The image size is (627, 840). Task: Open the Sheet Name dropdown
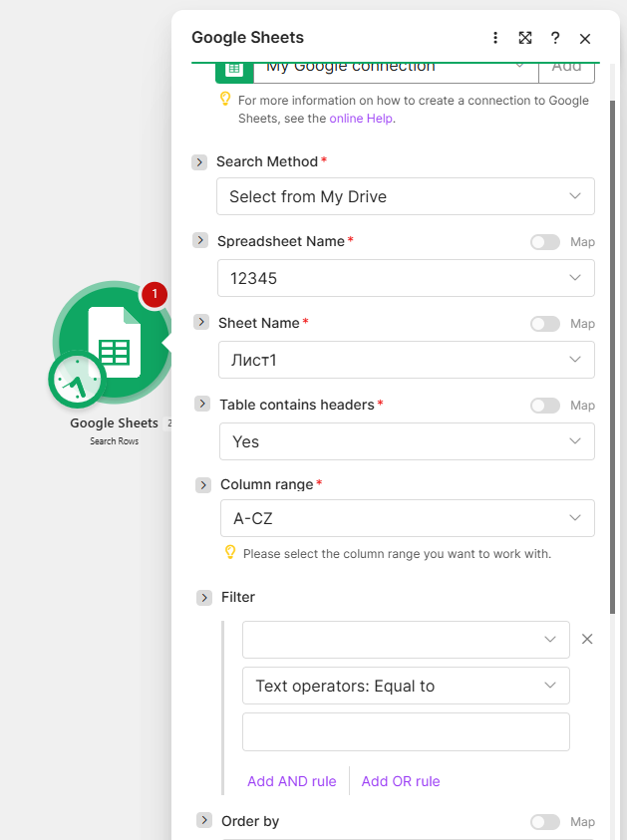[407, 360]
